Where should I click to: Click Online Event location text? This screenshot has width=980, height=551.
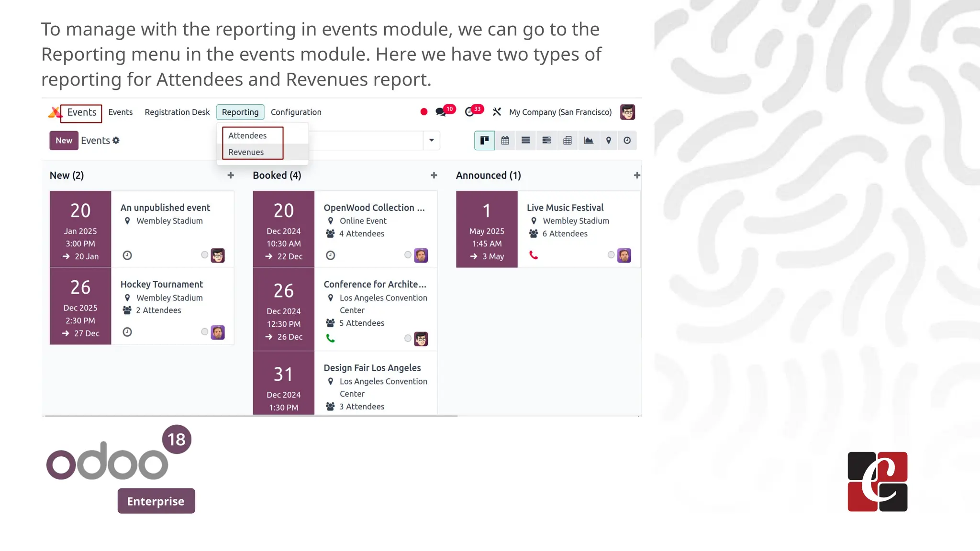(x=363, y=221)
